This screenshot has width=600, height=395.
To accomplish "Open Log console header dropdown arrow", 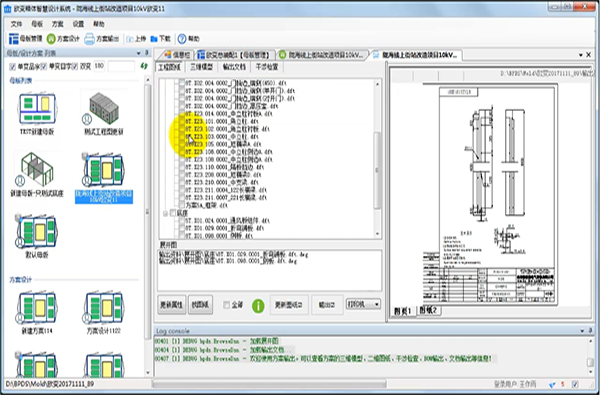I will (x=582, y=330).
